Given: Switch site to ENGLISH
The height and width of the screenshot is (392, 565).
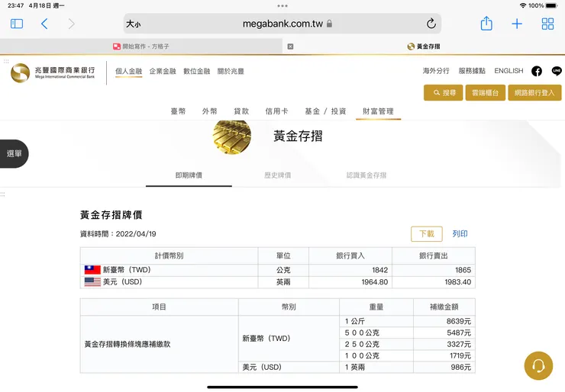Looking at the screenshot, I should coord(508,71).
